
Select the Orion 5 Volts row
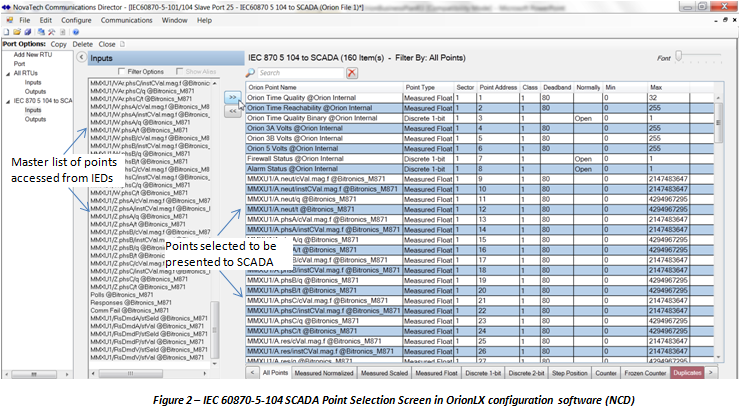pos(479,148)
